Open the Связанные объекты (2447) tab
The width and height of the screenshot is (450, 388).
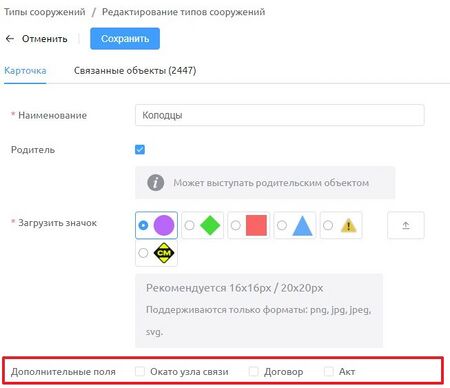[x=135, y=71]
